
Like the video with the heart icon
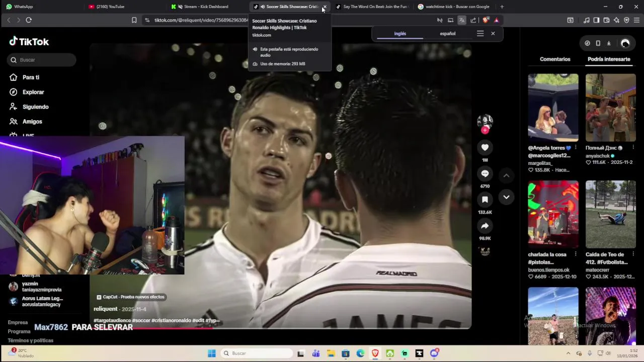(485, 147)
